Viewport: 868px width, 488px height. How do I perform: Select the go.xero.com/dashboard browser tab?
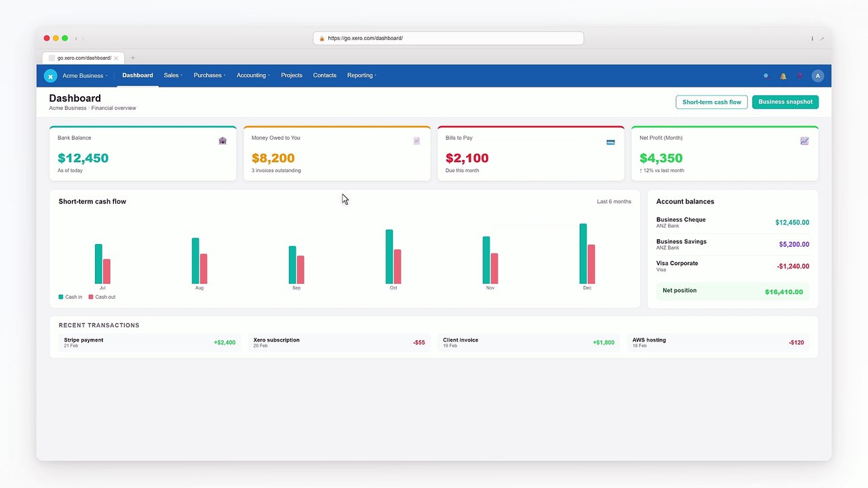click(x=83, y=58)
